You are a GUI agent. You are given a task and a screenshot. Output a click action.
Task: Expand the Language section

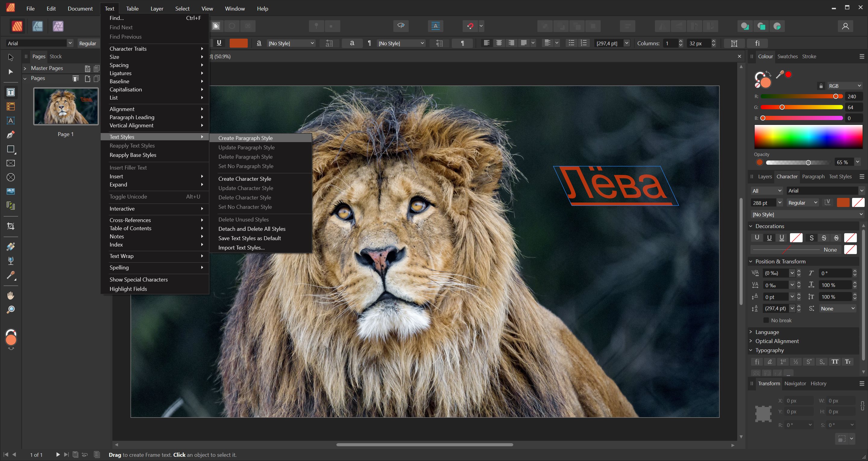coord(767,332)
